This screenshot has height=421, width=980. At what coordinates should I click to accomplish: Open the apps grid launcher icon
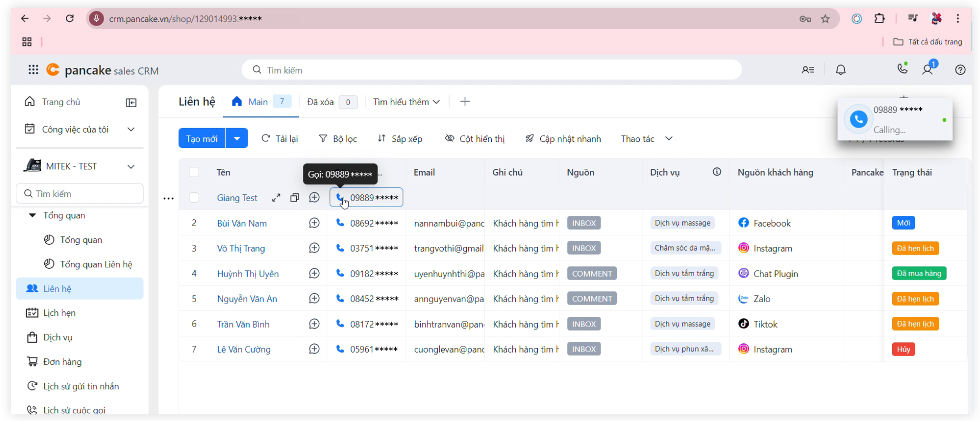point(33,70)
